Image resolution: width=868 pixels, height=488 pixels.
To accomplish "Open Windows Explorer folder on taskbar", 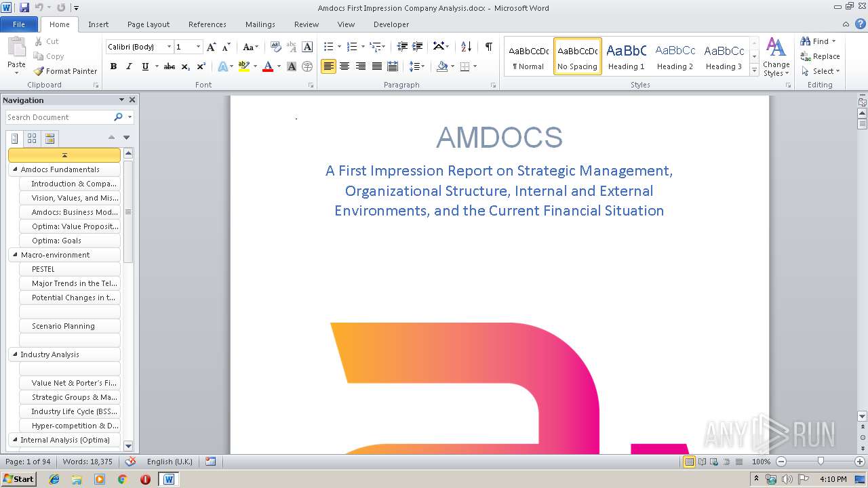I will point(77,479).
